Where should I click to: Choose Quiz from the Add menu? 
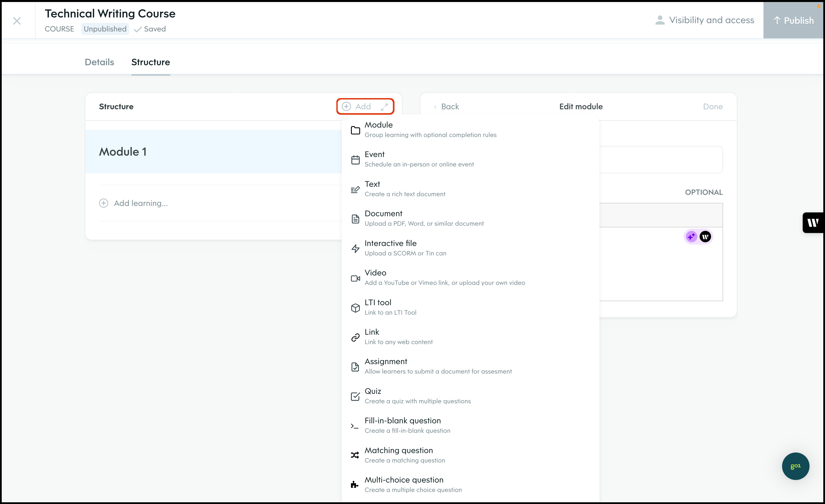(373, 396)
